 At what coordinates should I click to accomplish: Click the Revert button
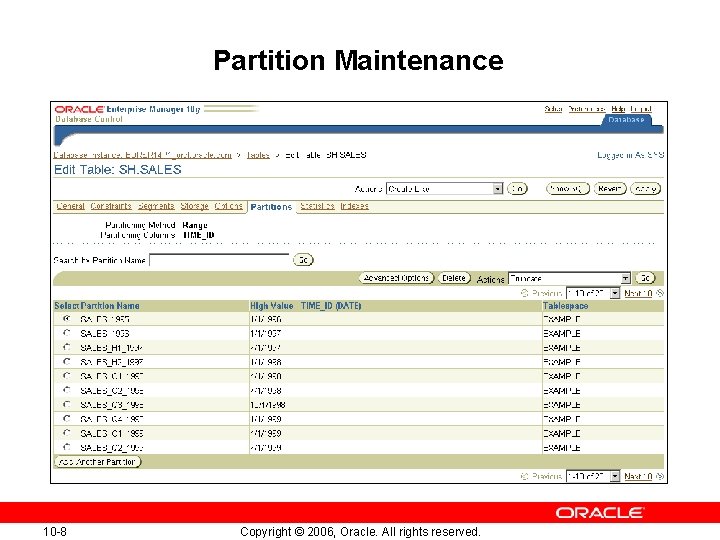[610, 189]
